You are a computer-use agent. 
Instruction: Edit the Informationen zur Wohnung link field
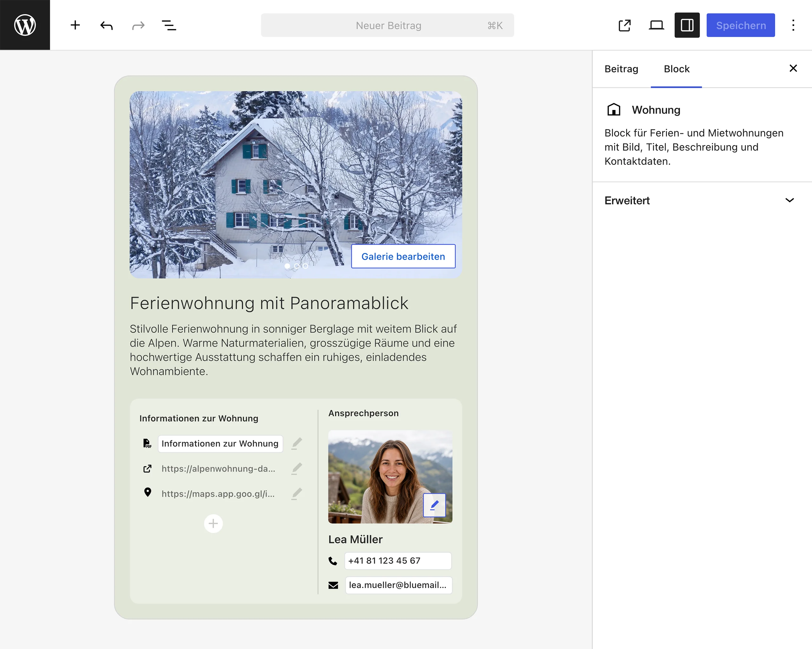coord(220,444)
